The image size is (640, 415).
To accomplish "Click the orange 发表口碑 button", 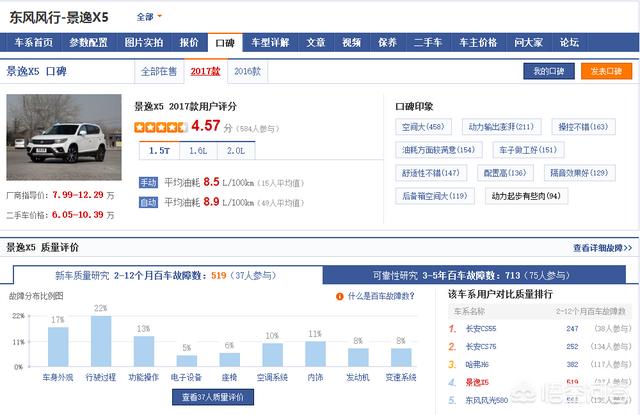I will tap(607, 71).
